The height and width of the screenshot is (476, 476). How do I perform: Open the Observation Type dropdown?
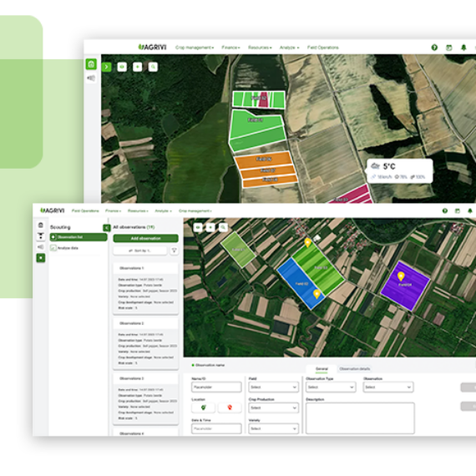[x=331, y=387]
